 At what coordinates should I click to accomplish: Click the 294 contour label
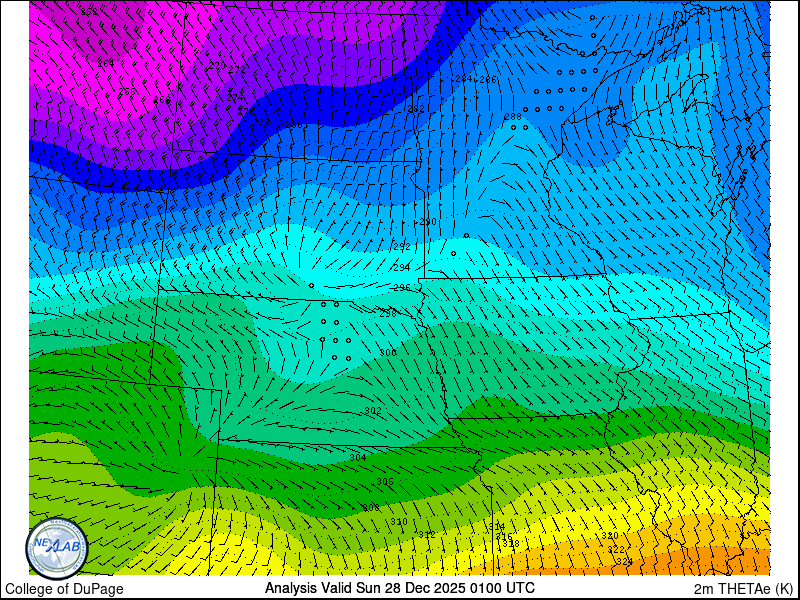tap(402, 268)
